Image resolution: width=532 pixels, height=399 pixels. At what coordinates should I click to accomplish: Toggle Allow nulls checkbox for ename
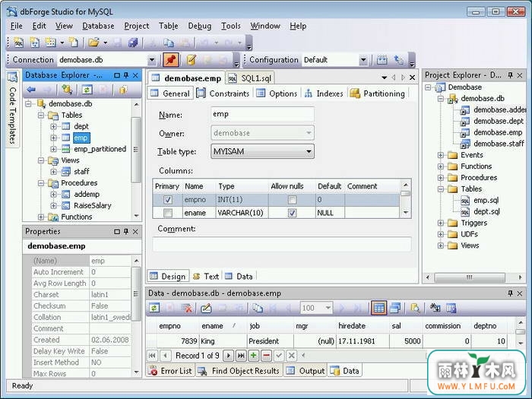(292, 213)
